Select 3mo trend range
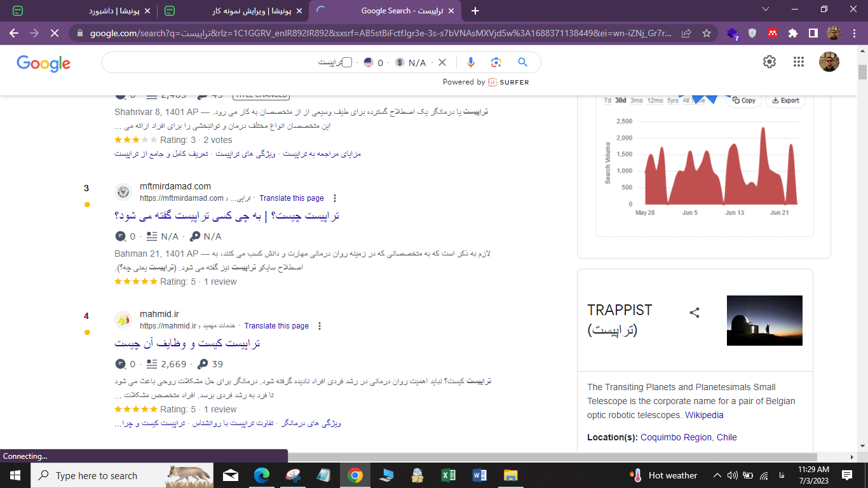868x488 pixels. pos(636,100)
